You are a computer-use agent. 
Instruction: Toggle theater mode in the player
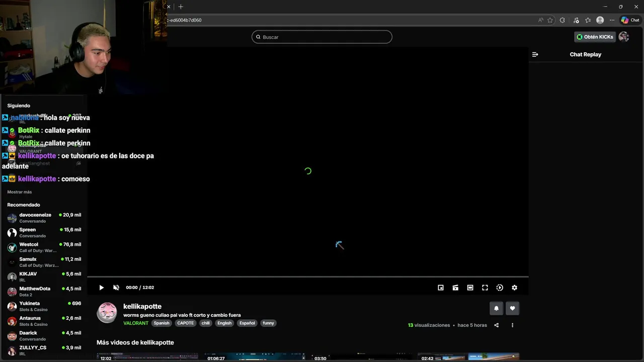(x=470, y=288)
